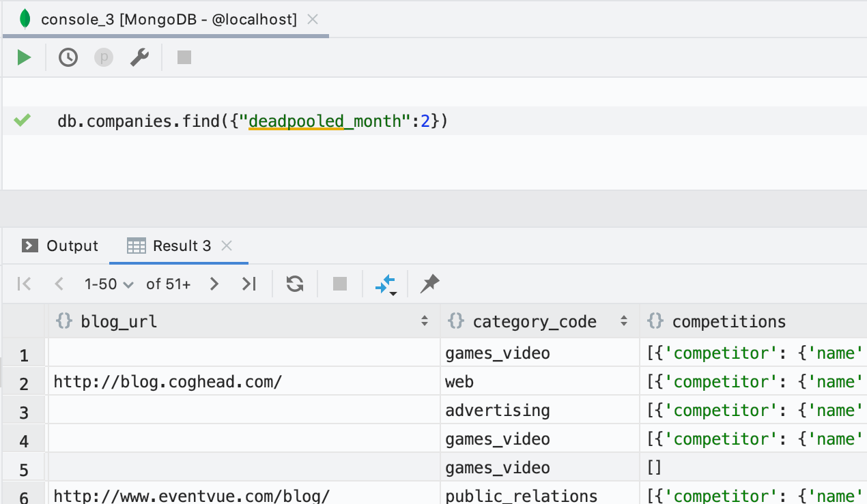Run the query with the green Execute button
Image resolution: width=867 pixels, height=504 pixels.
coord(25,57)
